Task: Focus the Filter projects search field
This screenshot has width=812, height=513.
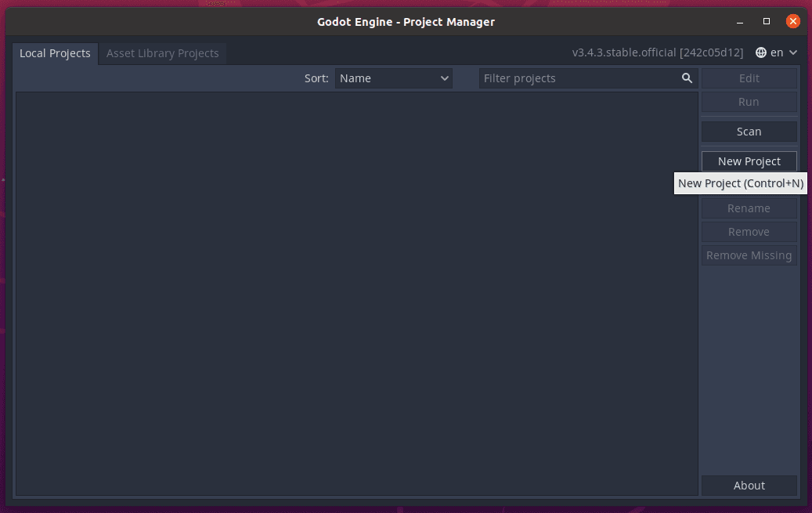Action: [588, 78]
